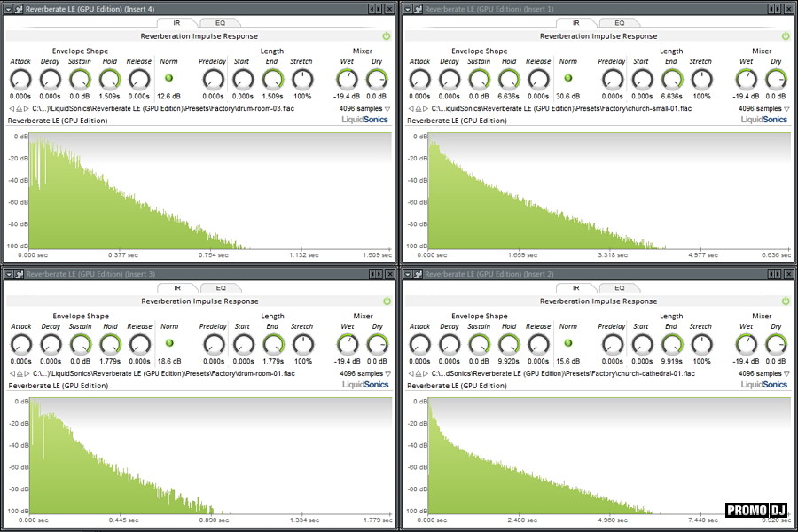This screenshot has width=798, height=532.
Task: Toggle the Norm LED in Insert 4
Action: [x=169, y=78]
